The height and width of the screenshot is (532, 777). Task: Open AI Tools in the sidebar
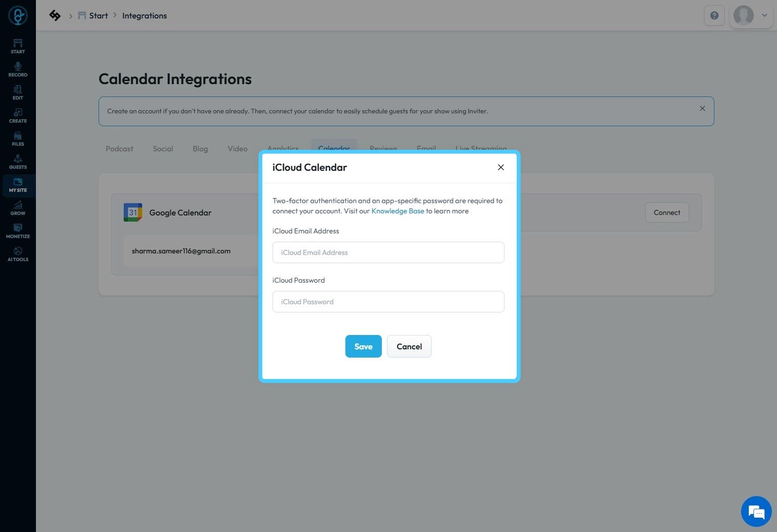point(18,254)
